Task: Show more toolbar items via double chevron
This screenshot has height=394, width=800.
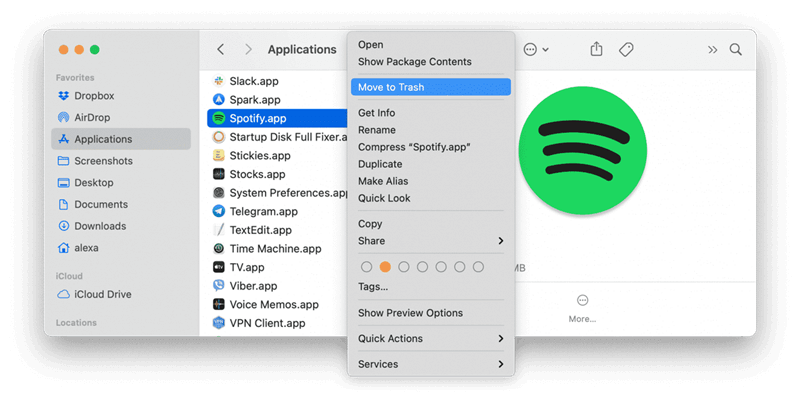Action: click(712, 50)
